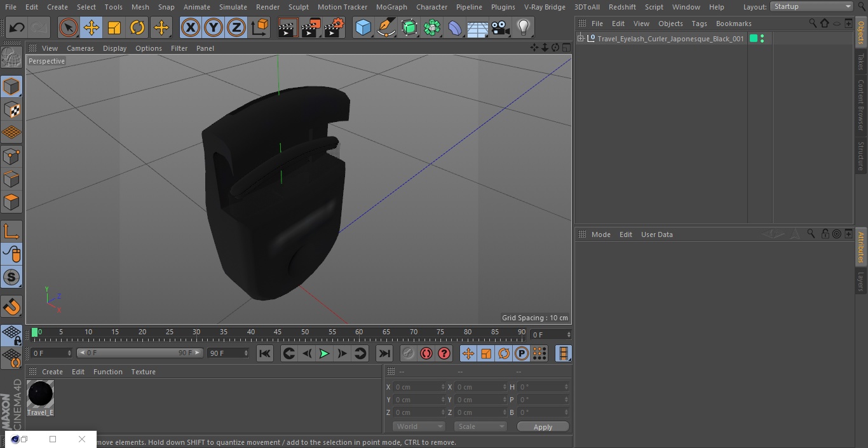868x448 pixels.
Task: Add a Cube primitive object
Action: [363, 27]
